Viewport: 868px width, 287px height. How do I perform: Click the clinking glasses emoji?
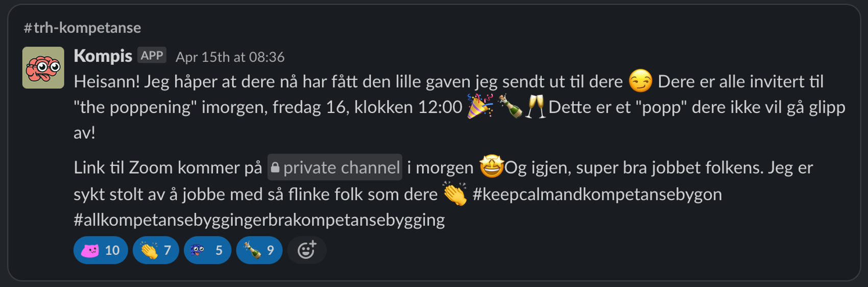(536, 106)
